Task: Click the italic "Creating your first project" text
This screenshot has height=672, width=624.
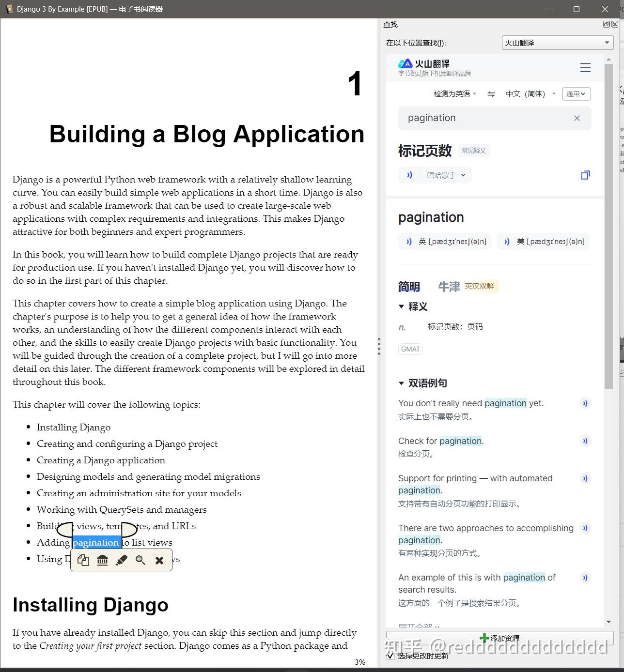Action: 91,645
